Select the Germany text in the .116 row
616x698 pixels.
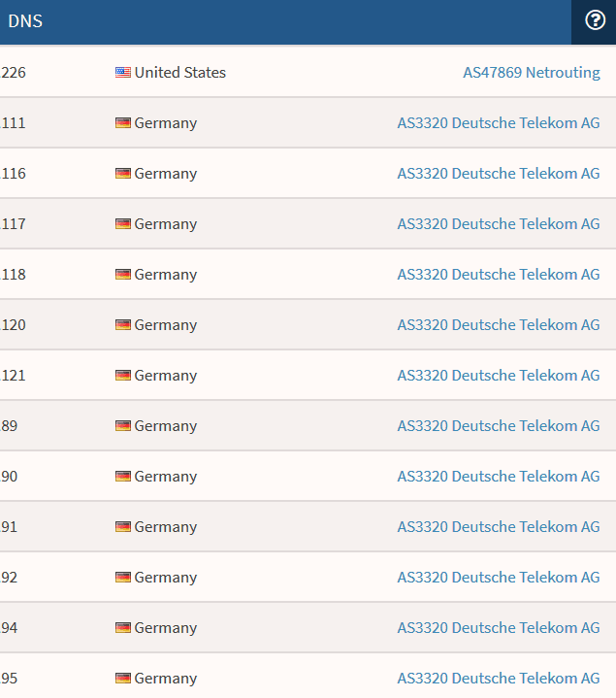(166, 173)
